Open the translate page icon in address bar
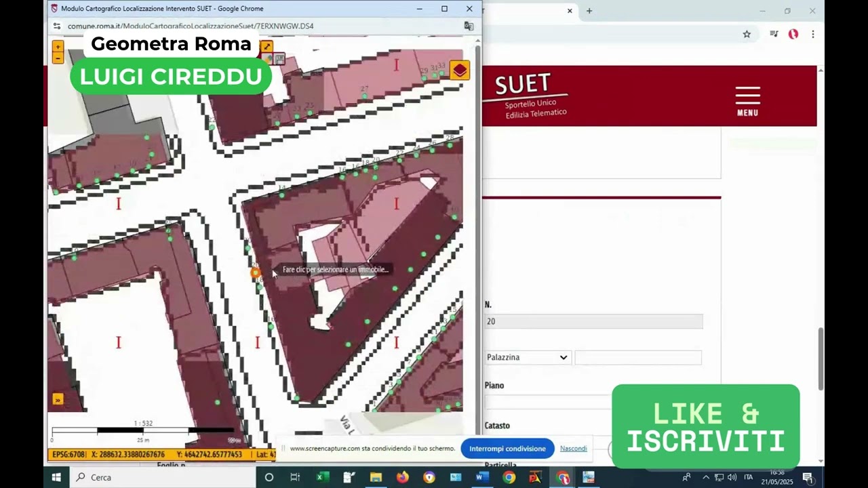Screen dimensions: 868x488 469,26
